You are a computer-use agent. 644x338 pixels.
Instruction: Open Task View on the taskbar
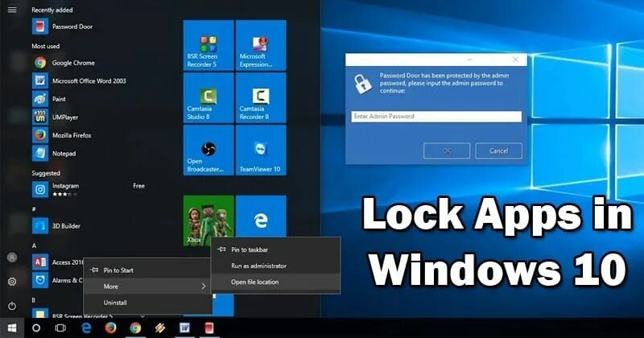[60, 328]
